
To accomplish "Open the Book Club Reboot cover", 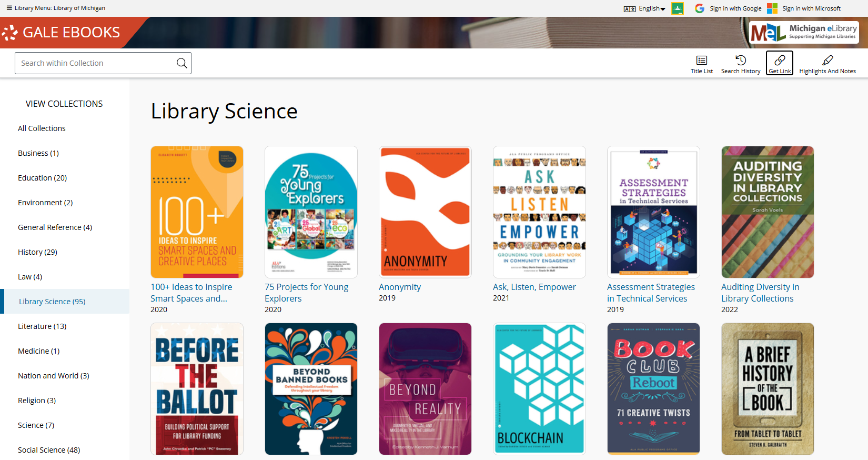I will 653,388.
